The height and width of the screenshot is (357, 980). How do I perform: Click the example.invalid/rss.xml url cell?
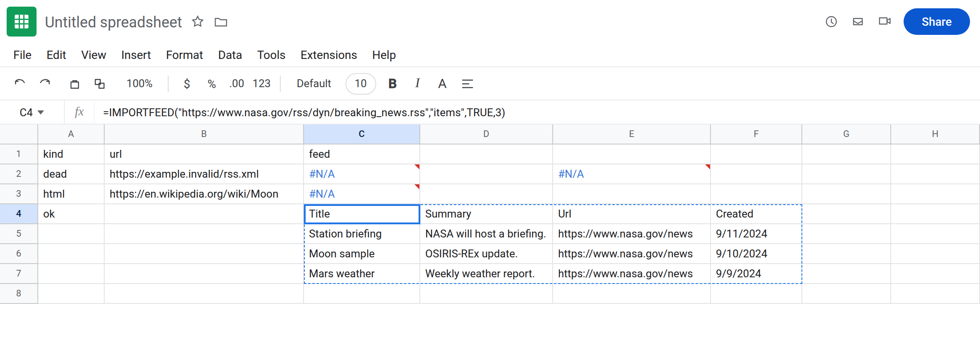coord(204,174)
